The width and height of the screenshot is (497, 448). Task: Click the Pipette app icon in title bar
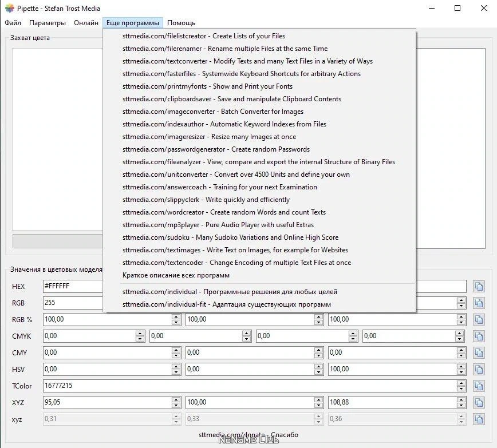click(10, 8)
